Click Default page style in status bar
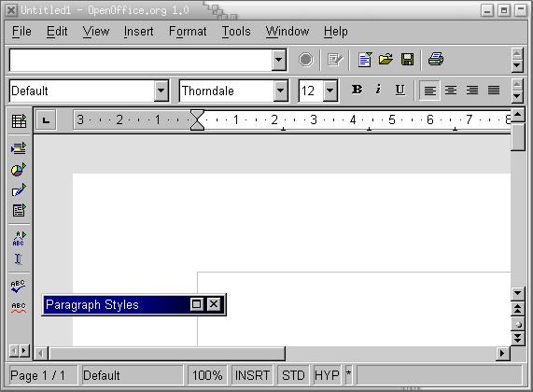This screenshot has height=392, width=533. [x=132, y=375]
